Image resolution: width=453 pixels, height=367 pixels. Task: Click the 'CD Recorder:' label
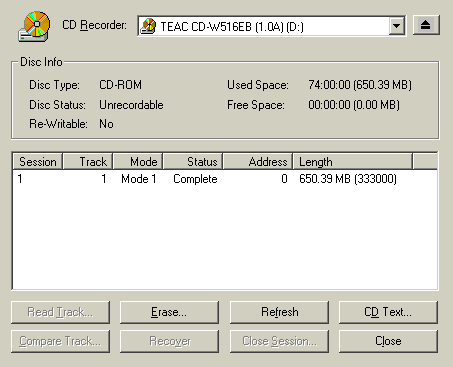pyautogui.click(x=94, y=25)
